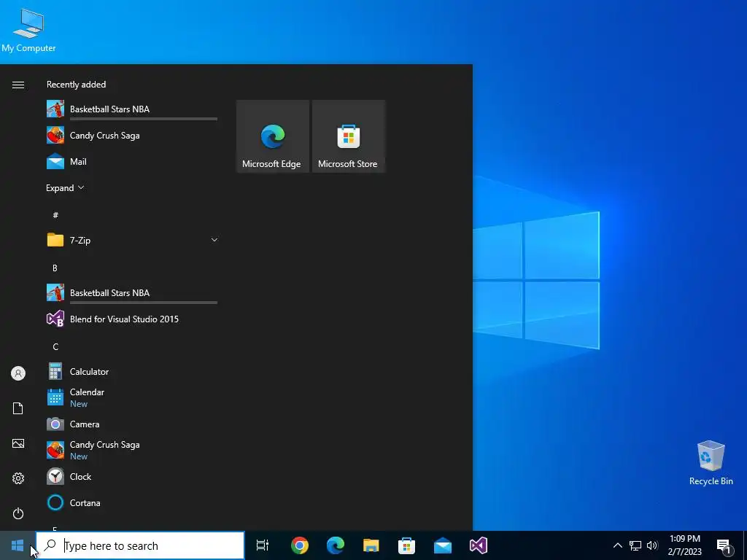Launch Visual Studio from the taskbar
Screen dimensions: 747x560
(x=479, y=545)
